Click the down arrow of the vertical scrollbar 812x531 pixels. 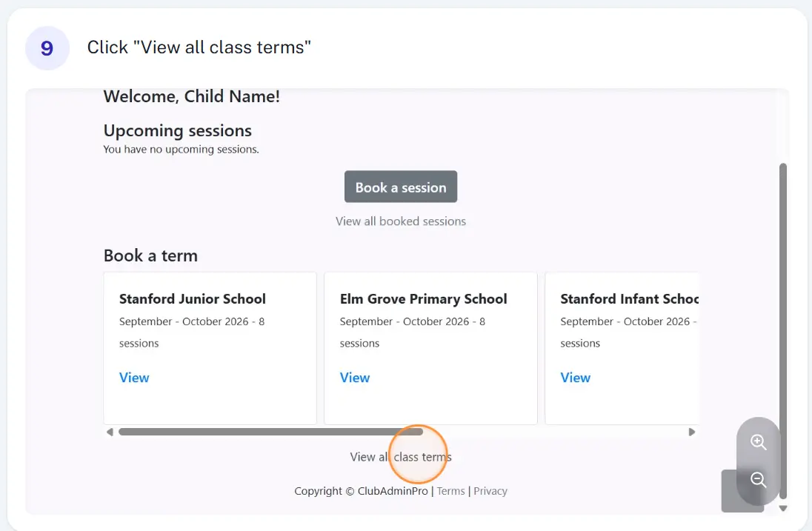(x=783, y=508)
